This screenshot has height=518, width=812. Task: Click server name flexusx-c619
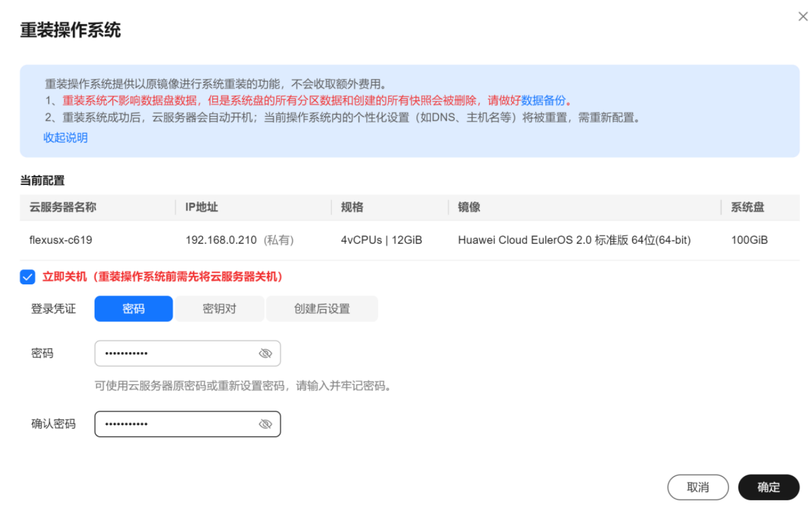[x=61, y=240]
